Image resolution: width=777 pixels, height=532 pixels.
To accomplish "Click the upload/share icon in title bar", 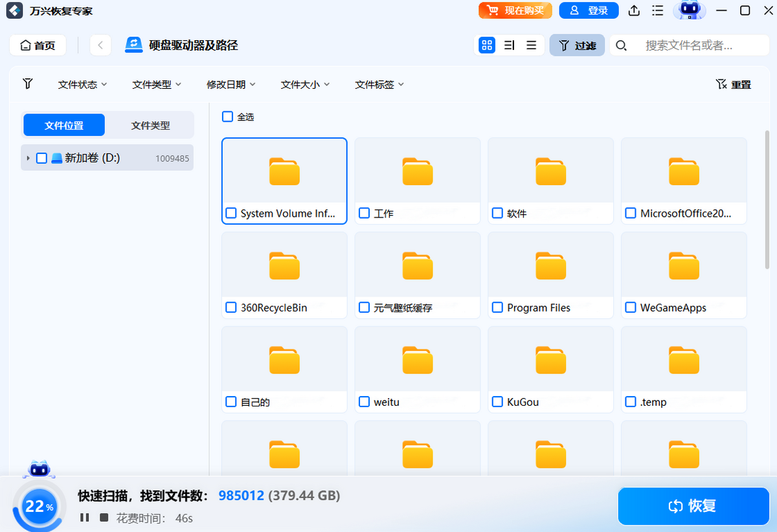I will tap(635, 10).
